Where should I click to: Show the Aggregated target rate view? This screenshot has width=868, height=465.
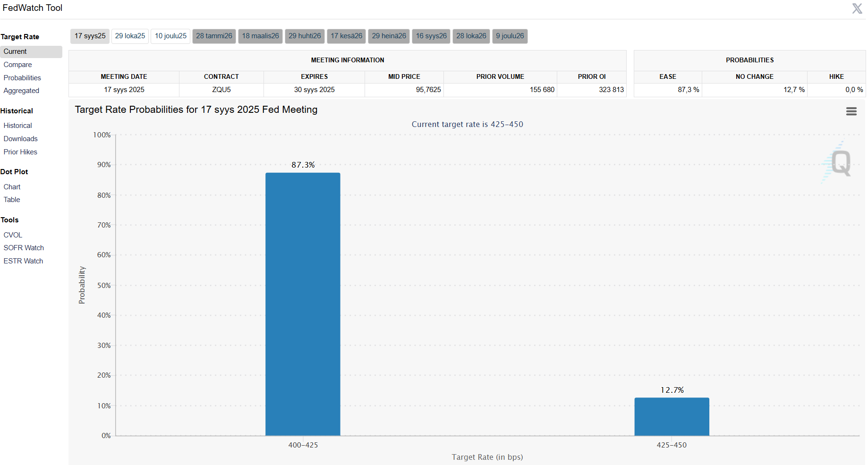pos(21,91)
